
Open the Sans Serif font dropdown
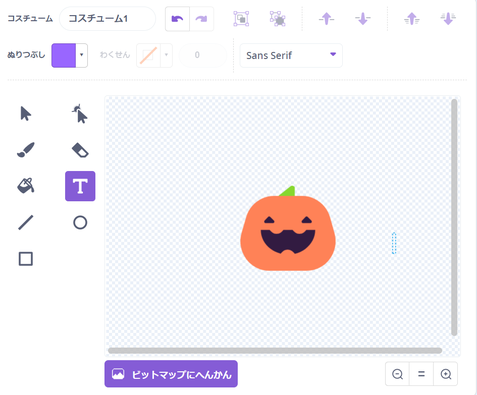point(291,55)
